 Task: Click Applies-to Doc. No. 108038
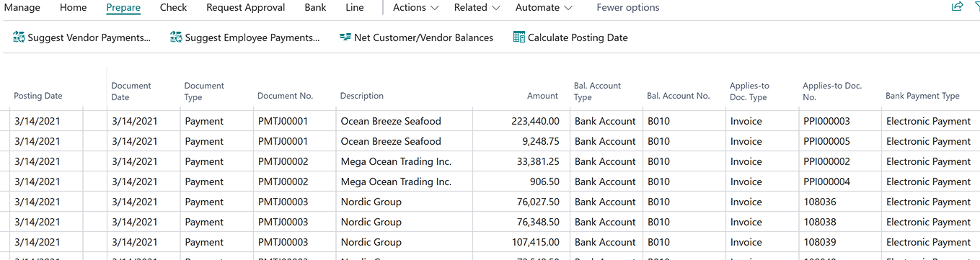(x=820, y=222)
